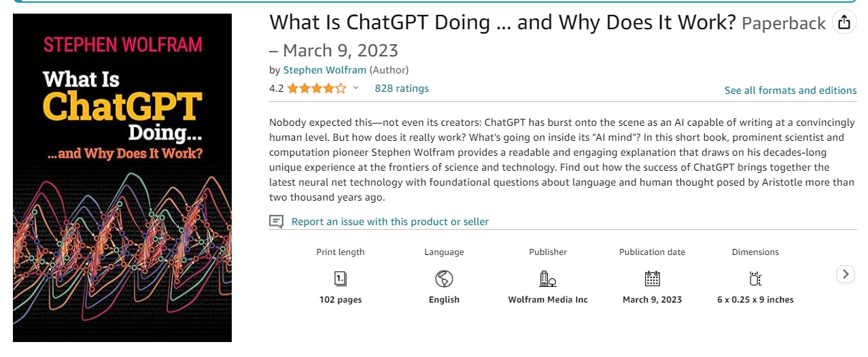Click the globe language icon
Viewport: 868px width, 357px height.
point(444,278)
